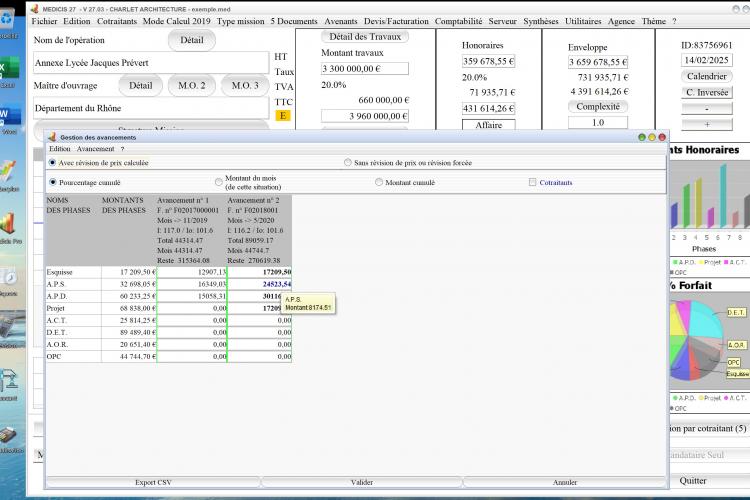750x500 pixels.
Task: Open the Type mission menu
Action: click(x=240, y=21)
